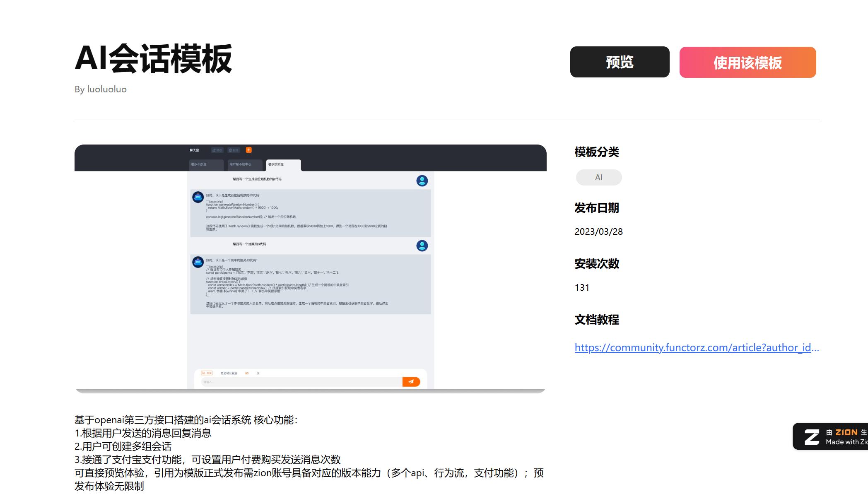Click the user avatar next to the lottery question
This screenshot has width=868, height=499.
(x=421, y=246)
